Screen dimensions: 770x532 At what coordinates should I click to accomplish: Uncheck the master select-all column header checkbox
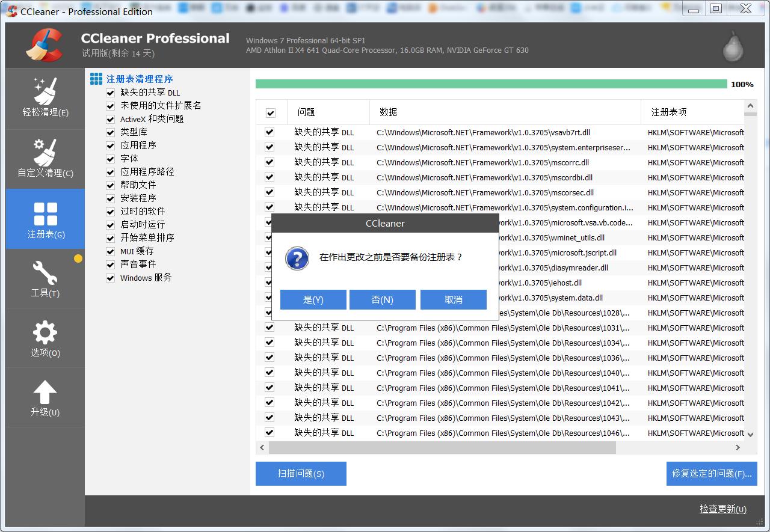coord(271,112)
